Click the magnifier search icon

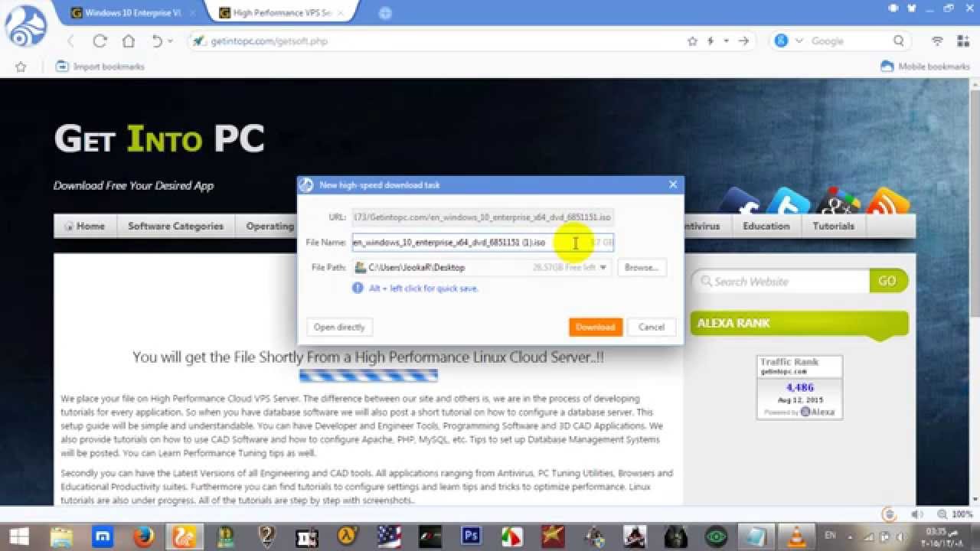(x=899, y=41)
